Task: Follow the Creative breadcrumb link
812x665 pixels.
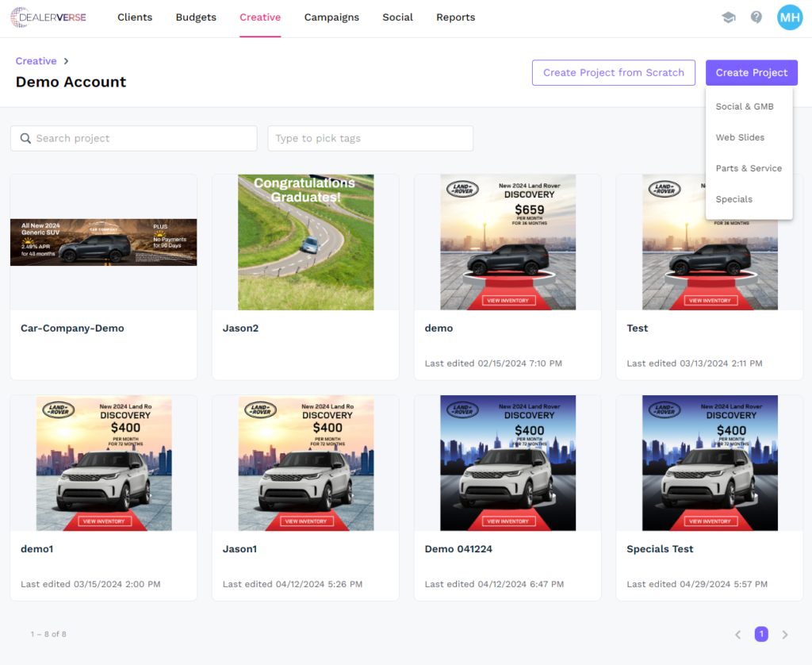Action: click(36, 61)
